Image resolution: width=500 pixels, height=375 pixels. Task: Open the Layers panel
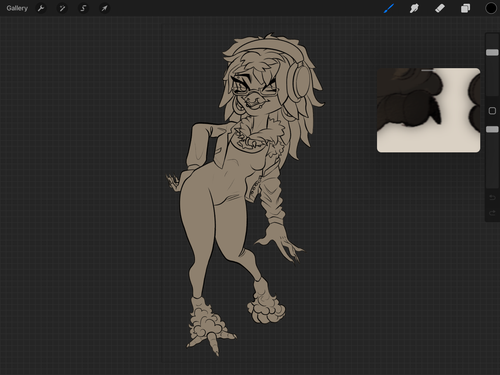465,8
